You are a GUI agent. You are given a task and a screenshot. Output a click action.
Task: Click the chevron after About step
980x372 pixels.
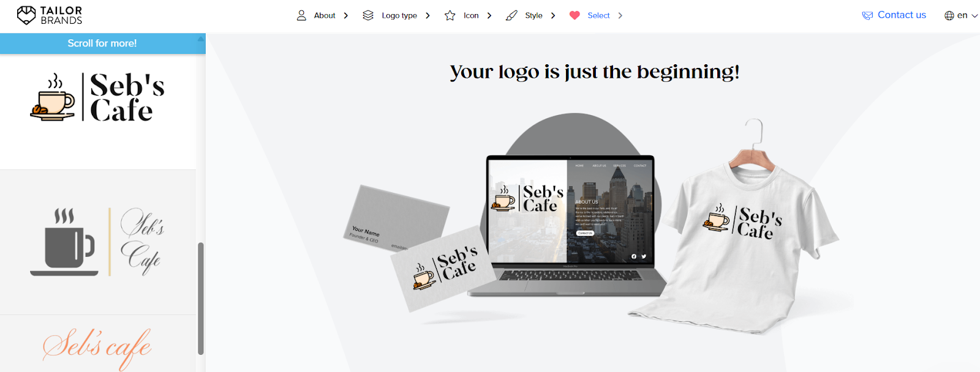pyautogui.click(x=346, y=15)
